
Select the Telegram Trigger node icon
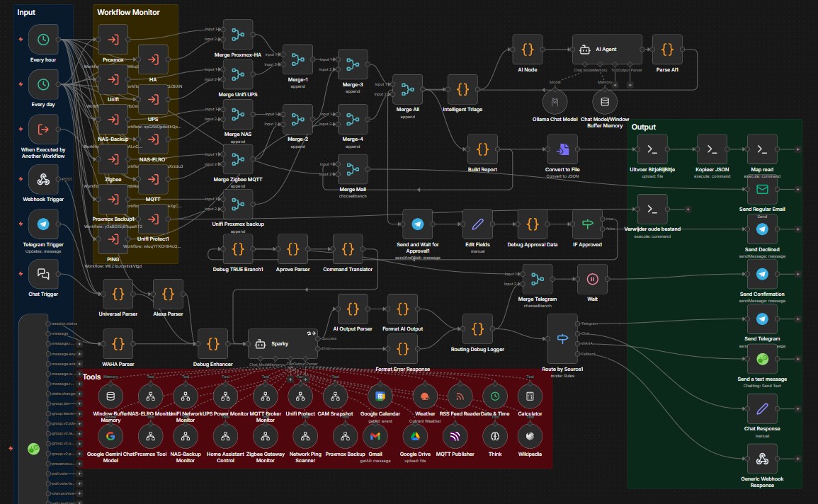click(x=42, y=225)
